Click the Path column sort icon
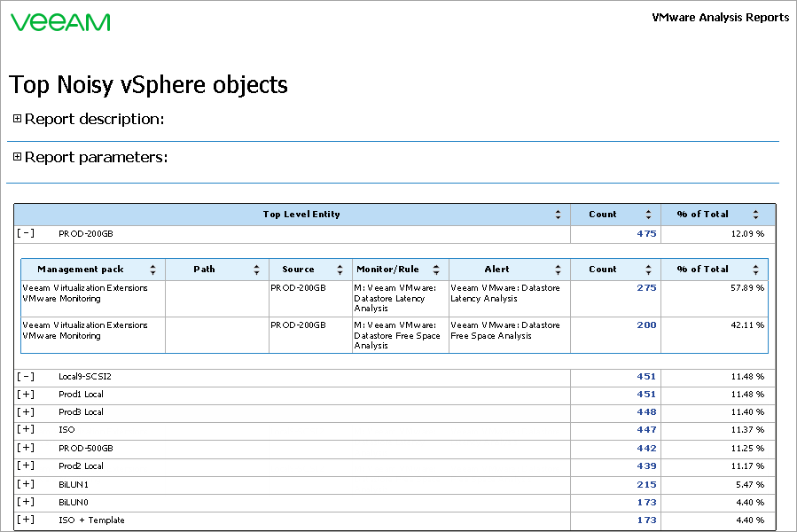Screen dimensions: 797x532 (256, 270)
